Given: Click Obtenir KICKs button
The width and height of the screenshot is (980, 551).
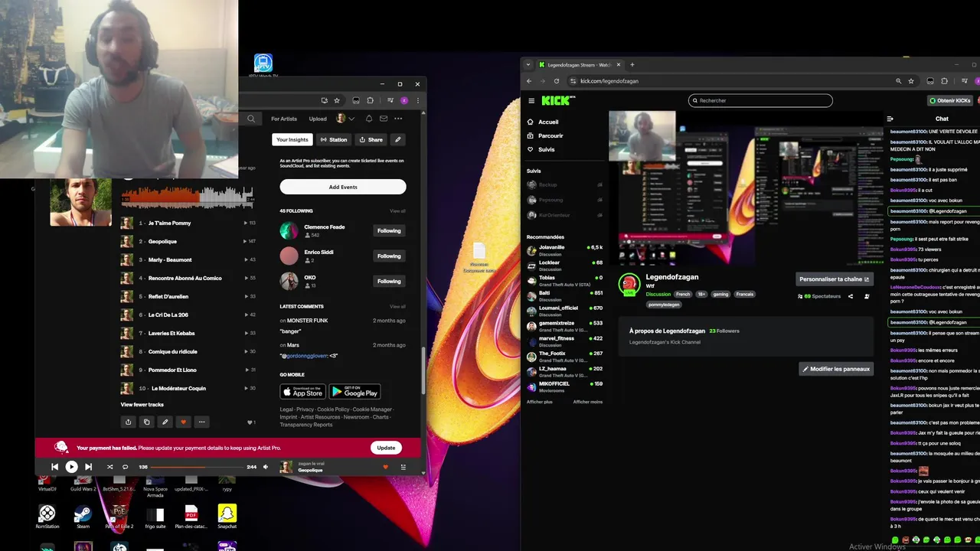Looking at the screenshot, I should click(950, 100).
